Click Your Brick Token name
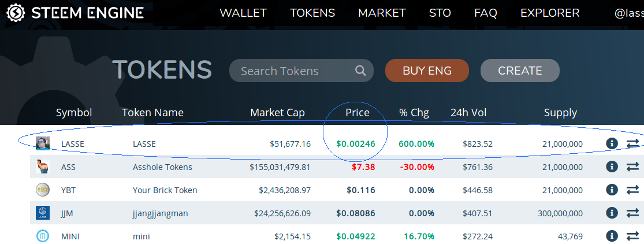 [x=165, y=190]
